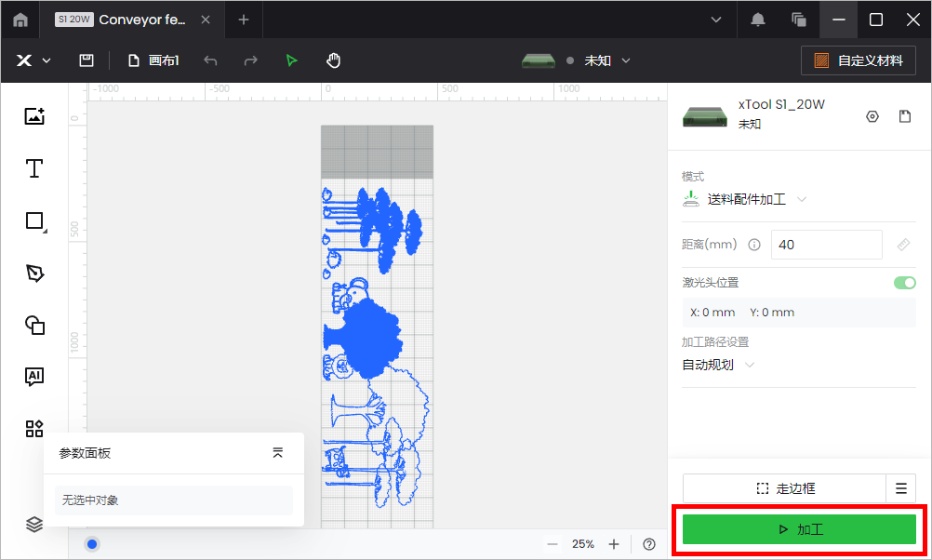Screen dimensions: 932x560
Task: Click the 走边框 framing button
Action: [x=785, y=488]
